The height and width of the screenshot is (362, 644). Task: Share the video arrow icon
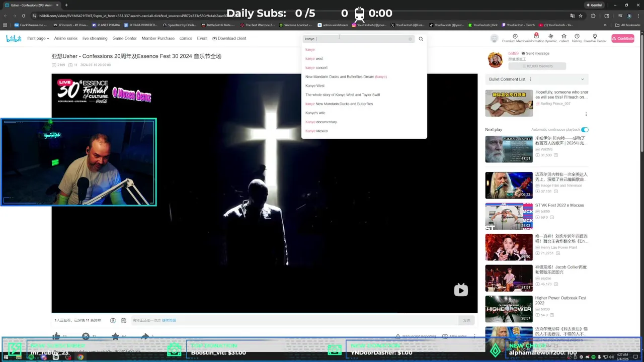[x=145, y=336]
